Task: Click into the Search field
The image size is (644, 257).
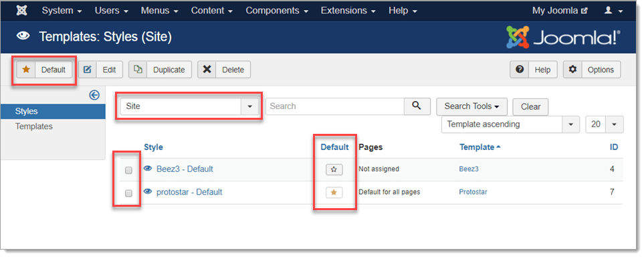Action: pos(335,106)
